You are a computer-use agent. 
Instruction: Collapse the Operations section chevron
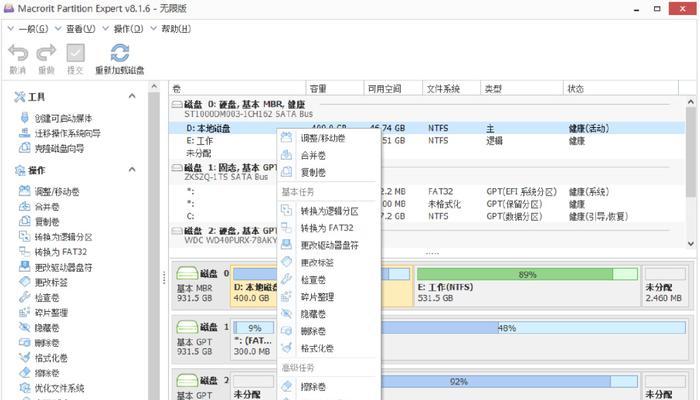click(132, 170)
